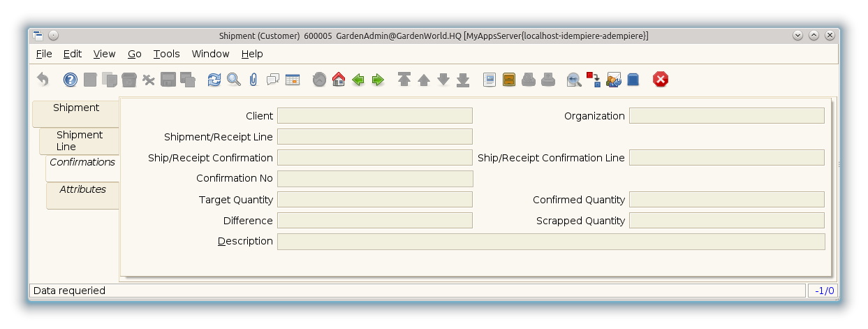Open the Attributes tab
This screenshot has height=329, width=868.
tap(82, 190)
